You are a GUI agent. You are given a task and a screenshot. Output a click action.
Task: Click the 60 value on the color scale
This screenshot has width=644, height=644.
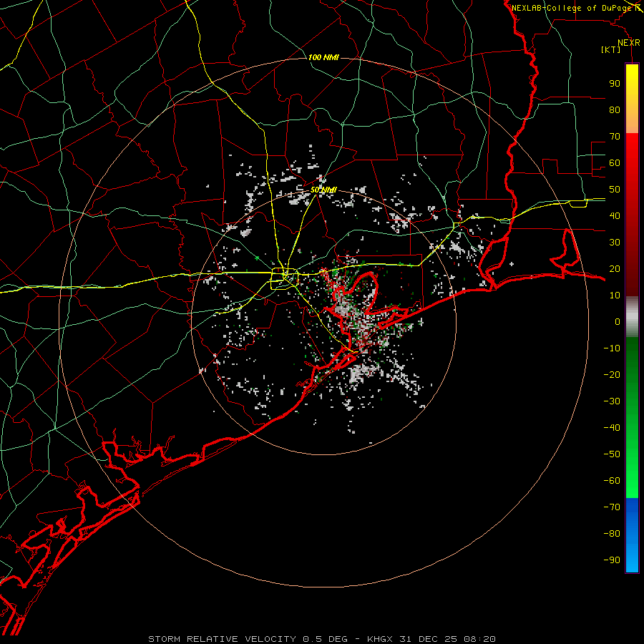pos(615,163)
